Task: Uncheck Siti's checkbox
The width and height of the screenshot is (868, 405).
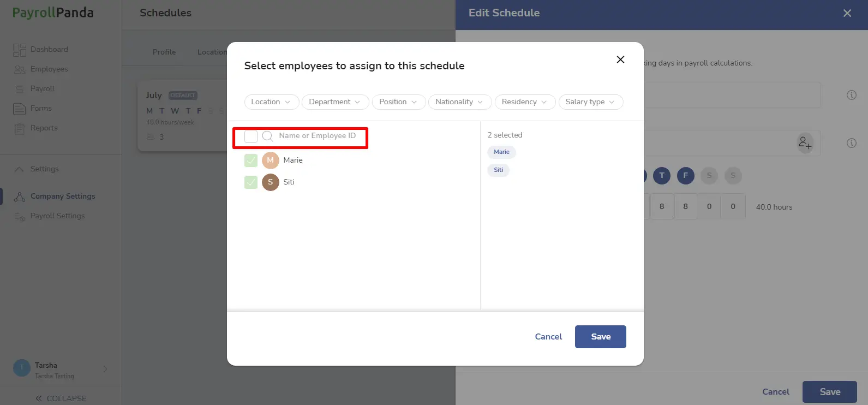Action: pyautogui.click(x=251, y=182)
